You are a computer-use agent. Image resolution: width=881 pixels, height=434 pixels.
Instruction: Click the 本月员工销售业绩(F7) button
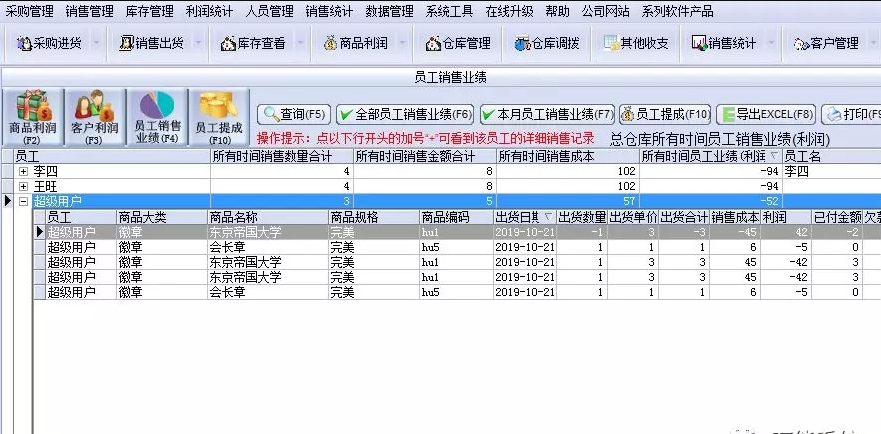tap(547, 115)
